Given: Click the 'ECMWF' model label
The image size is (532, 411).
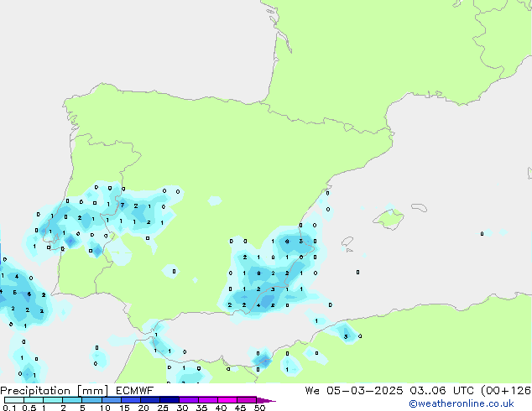Looking at the screenshot, I should pyautogui.click(x=135, y=391).
